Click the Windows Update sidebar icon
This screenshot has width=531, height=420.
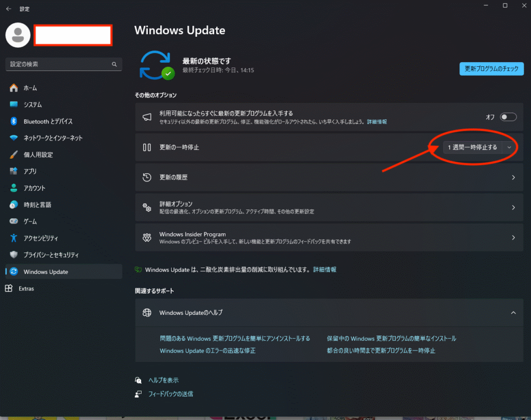point(14,272)
